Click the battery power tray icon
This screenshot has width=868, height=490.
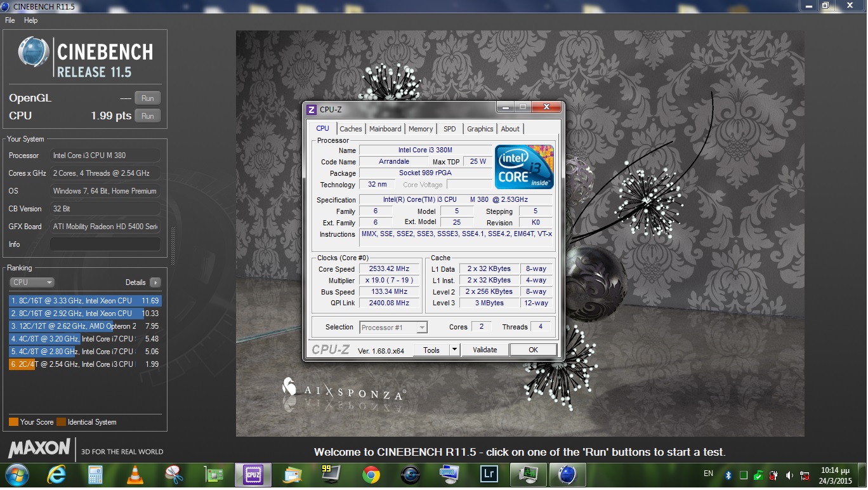click(x=774, y=475)
